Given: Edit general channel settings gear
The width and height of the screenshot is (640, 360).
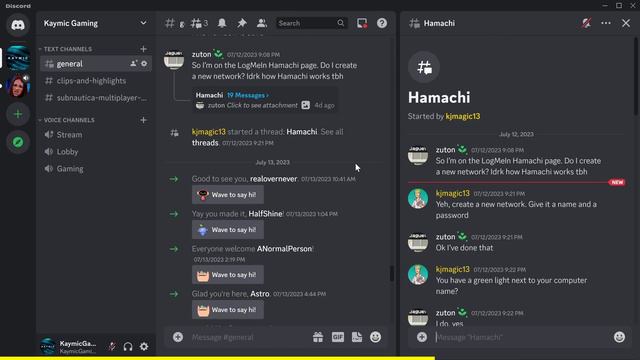Looking at the screenshot, I should [x=144, y=64].
